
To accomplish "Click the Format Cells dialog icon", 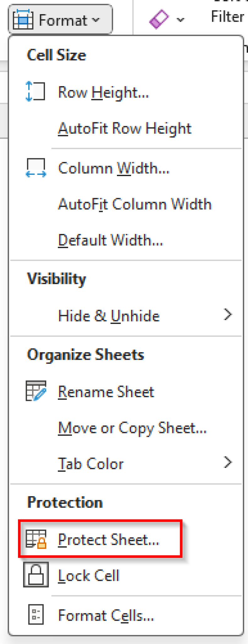I will coord(35,614).
